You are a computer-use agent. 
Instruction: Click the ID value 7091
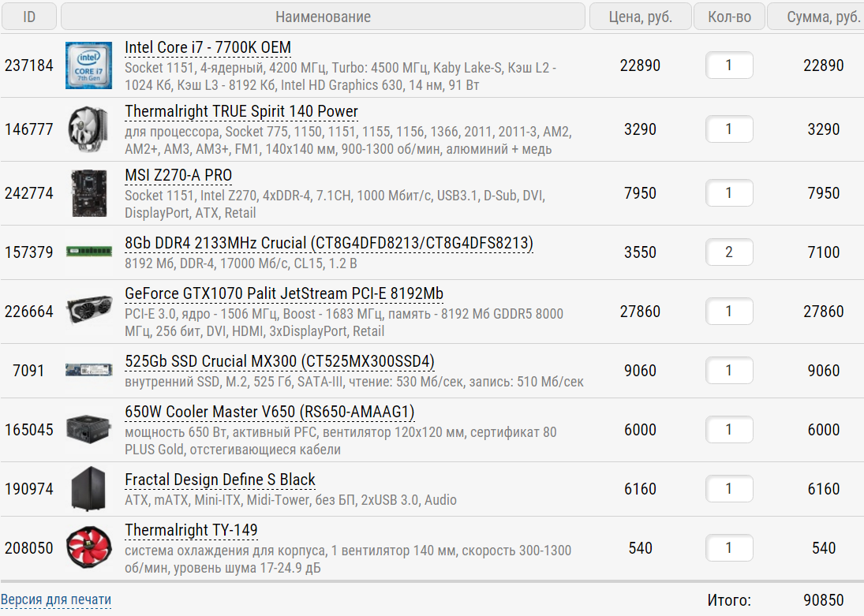pyautogui.click(x=28, y=371)
